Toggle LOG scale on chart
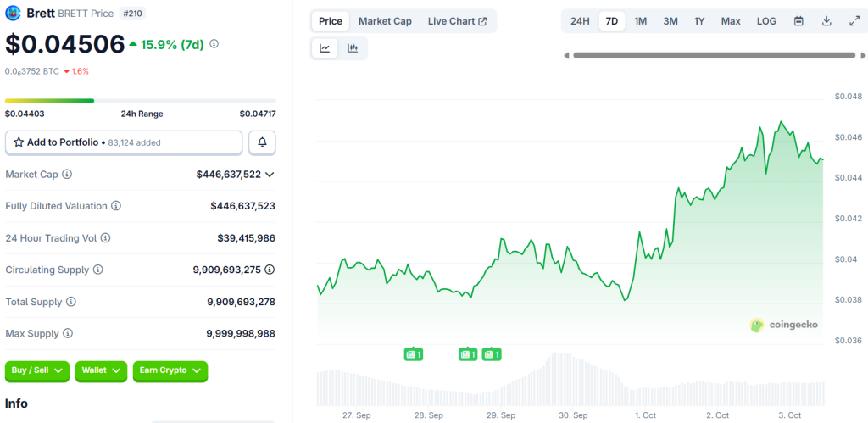The width and height of the screenshot is (868, 423). tap(765, 21)
